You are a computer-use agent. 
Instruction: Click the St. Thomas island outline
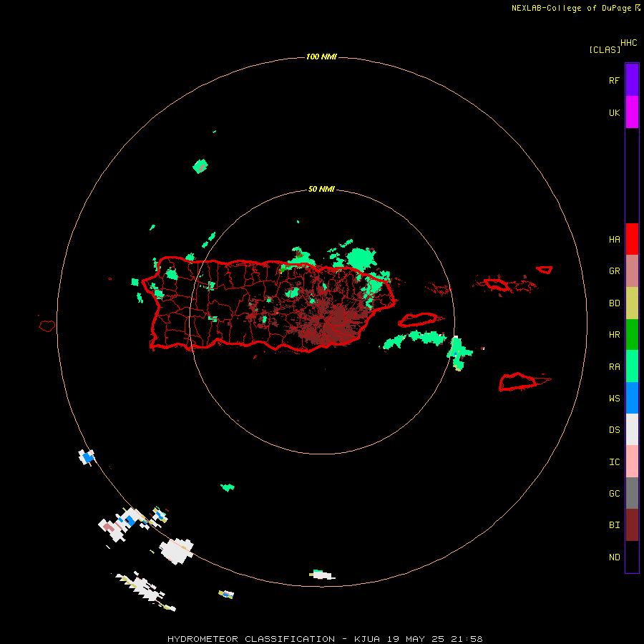[x=497, y=284]
